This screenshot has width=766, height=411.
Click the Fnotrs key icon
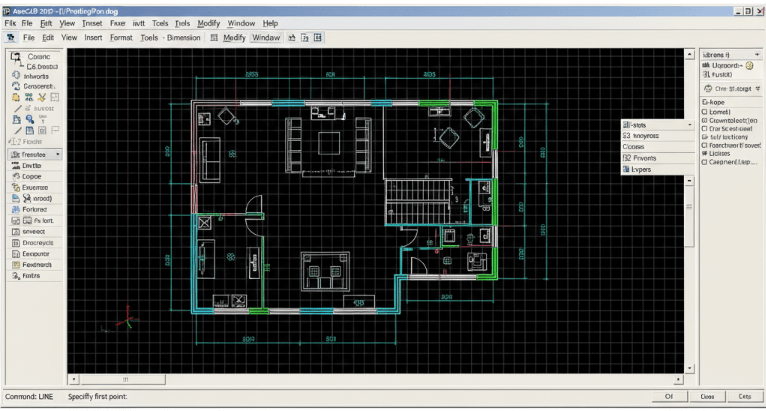(16, 276)
